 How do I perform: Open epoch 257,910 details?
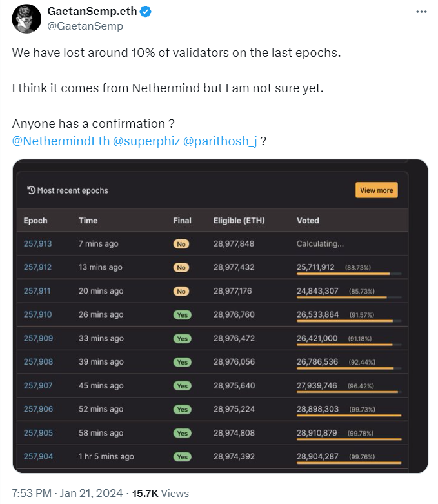(37, 315)
